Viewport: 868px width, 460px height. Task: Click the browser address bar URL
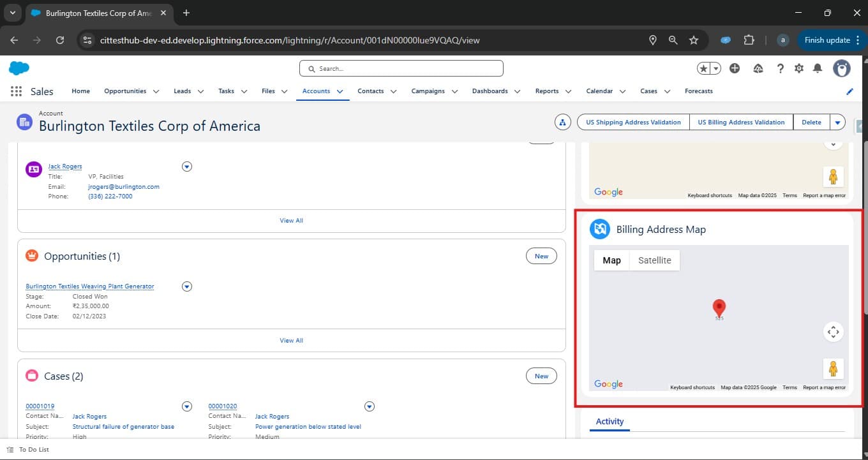290,40
